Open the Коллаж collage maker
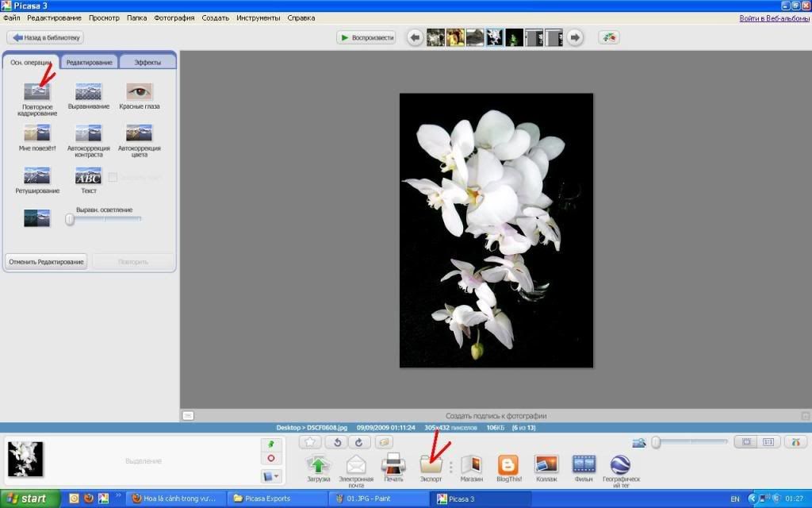The image size is (812, 508). 546,464
